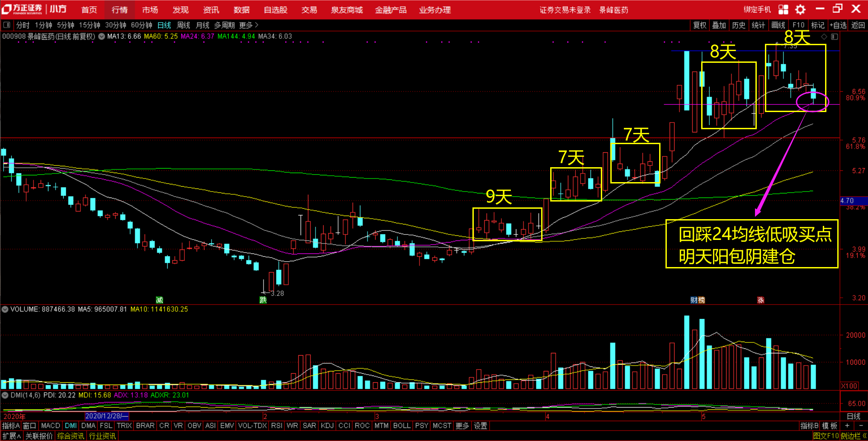Select TRIX indicator

[124, 426]
